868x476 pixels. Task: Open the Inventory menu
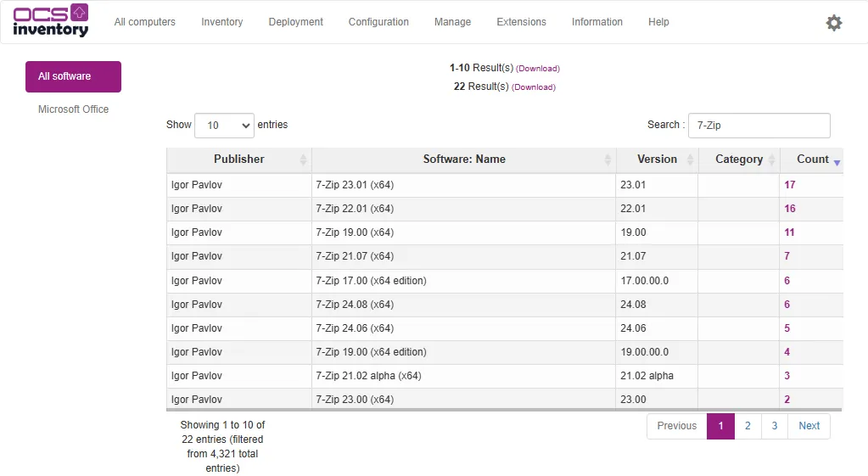pyautogui.click(x=222, y=22)
